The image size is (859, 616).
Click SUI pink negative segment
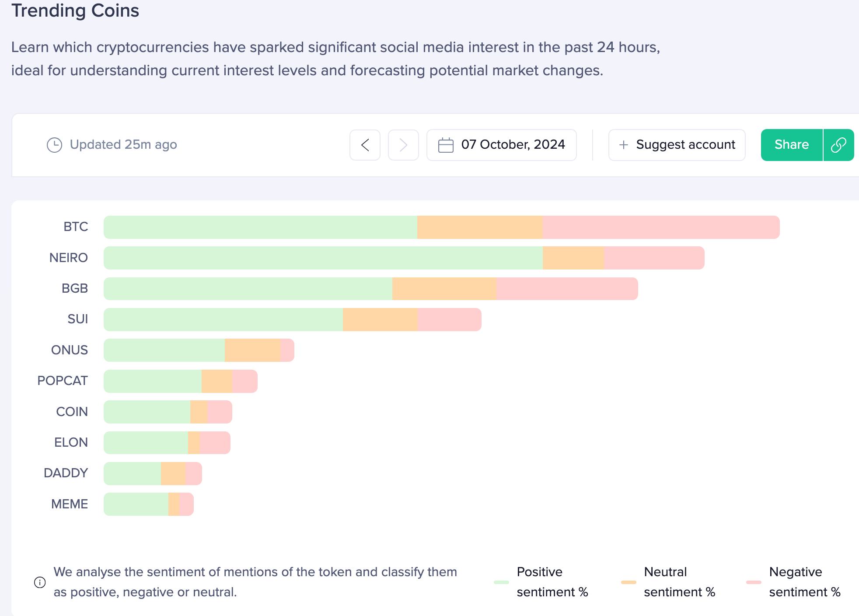pos(450,319)
